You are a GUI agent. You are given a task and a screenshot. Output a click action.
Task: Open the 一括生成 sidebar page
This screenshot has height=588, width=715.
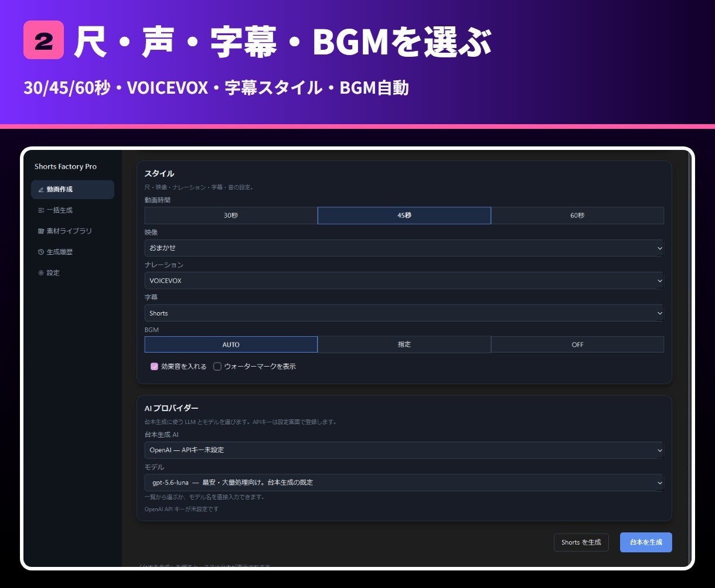click(73, 210)
